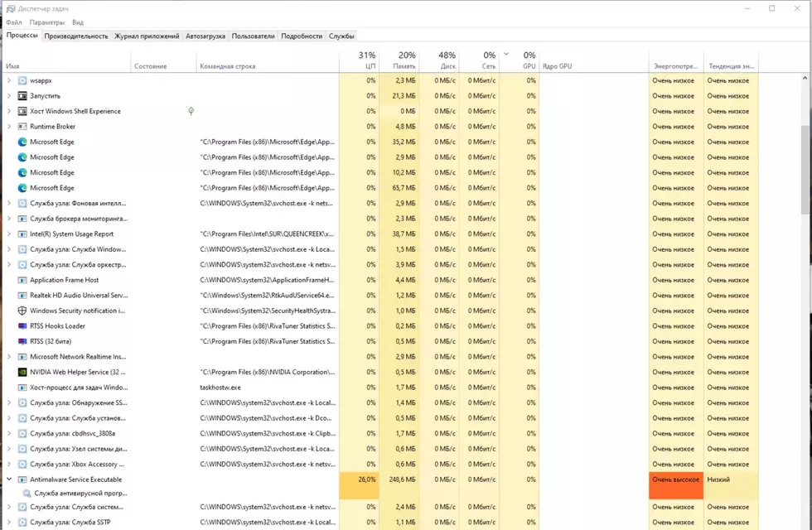The height and width of the screenshot is (530, 812).
Task: Click the Хост Windows Shell Experience icon
Action: (22, 111)
